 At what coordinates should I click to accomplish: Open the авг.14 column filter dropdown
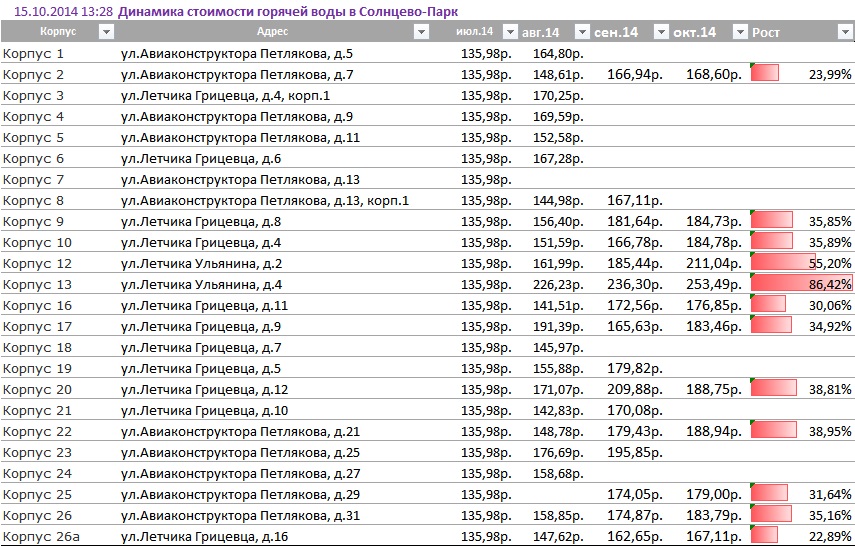click(582, 32)
